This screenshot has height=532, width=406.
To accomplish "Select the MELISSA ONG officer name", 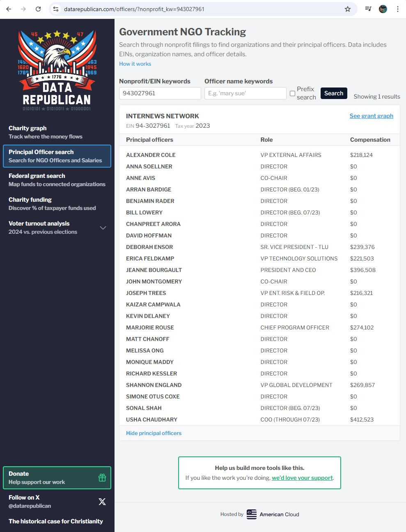I will (x=145, y=350).
